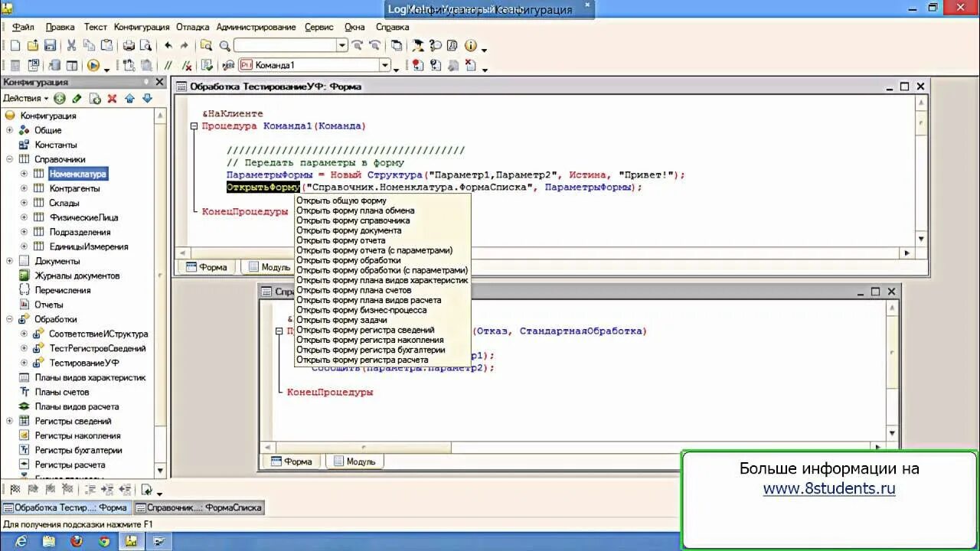The image size is (980, 551).
Task: Switch to Модуль tab in bottom window
Action: (x=354, y=461)
